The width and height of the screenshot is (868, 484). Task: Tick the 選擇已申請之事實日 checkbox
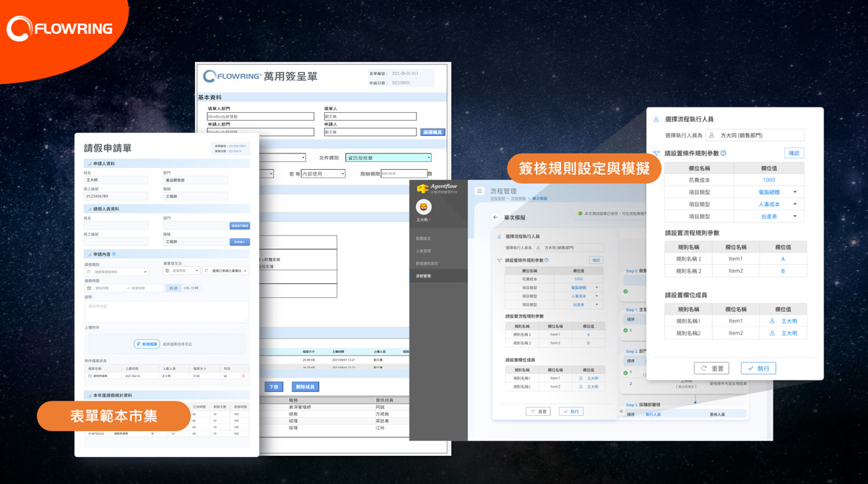(206, 271)
